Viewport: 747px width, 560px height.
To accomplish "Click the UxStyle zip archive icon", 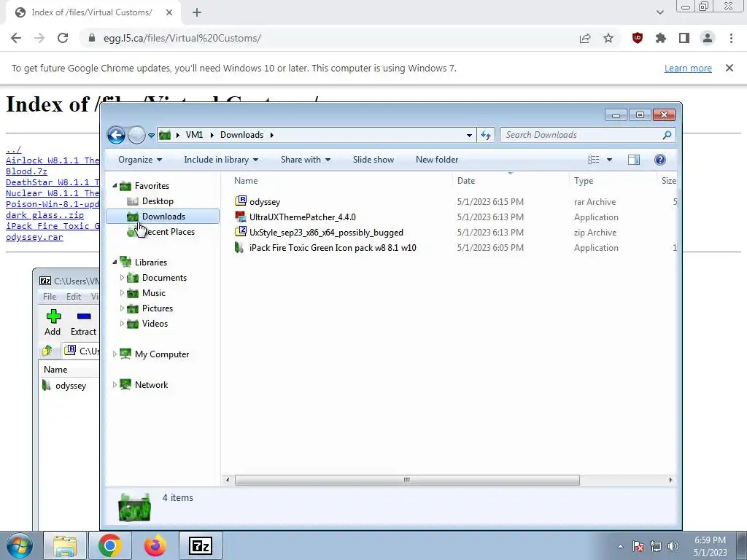I will pyautogui.click(x=241, y=232).
